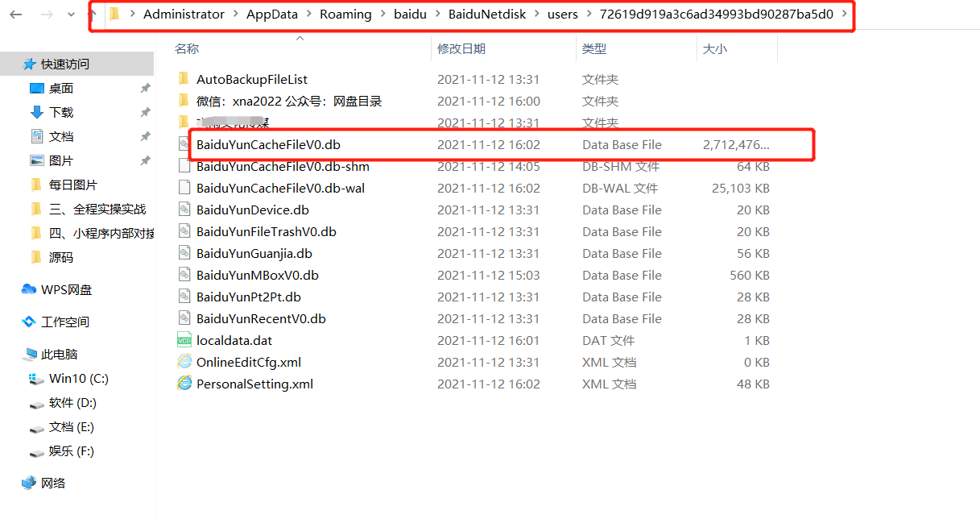
Task: Unpin 下载 using its pin icon
Action: point(145,112)
